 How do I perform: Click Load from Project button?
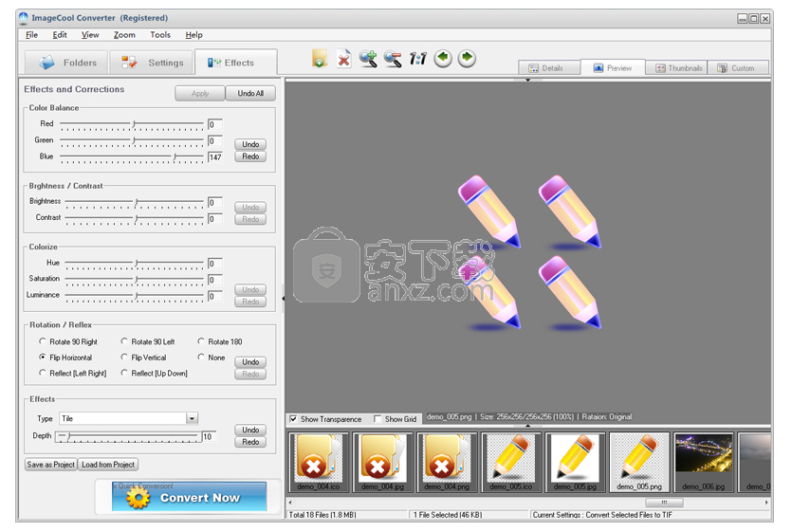coord(108,465)
